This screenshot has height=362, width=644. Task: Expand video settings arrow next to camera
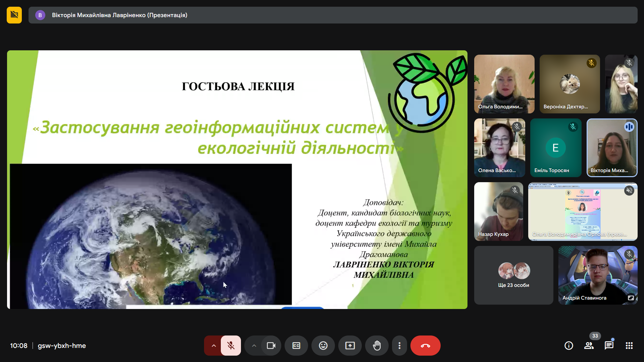pyautogui.click(x=254, y=346)
